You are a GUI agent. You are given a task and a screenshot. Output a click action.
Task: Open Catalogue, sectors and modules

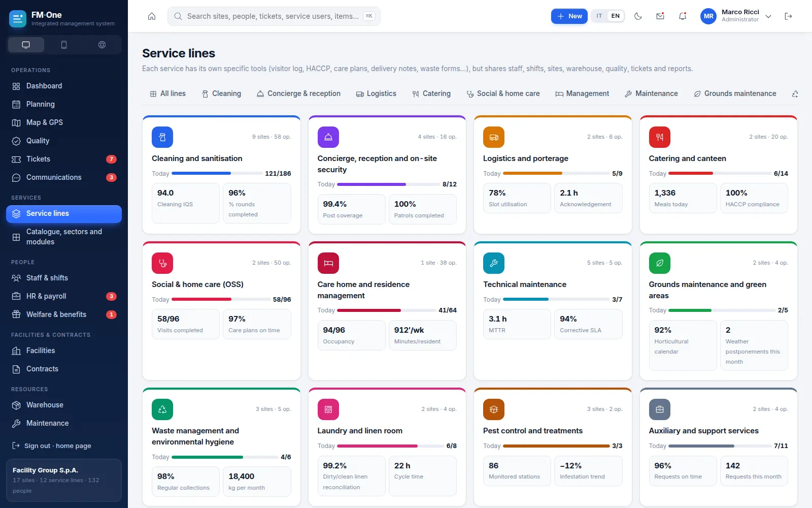(64, 237)
